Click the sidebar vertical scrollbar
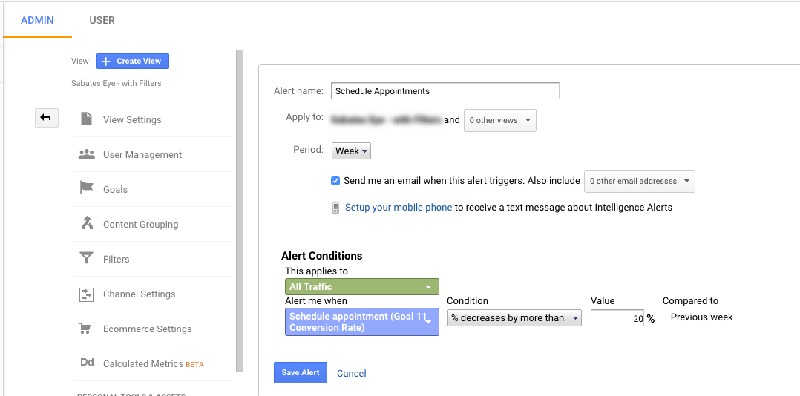Screen dimensions: 800x396 (x=239, y=212)
